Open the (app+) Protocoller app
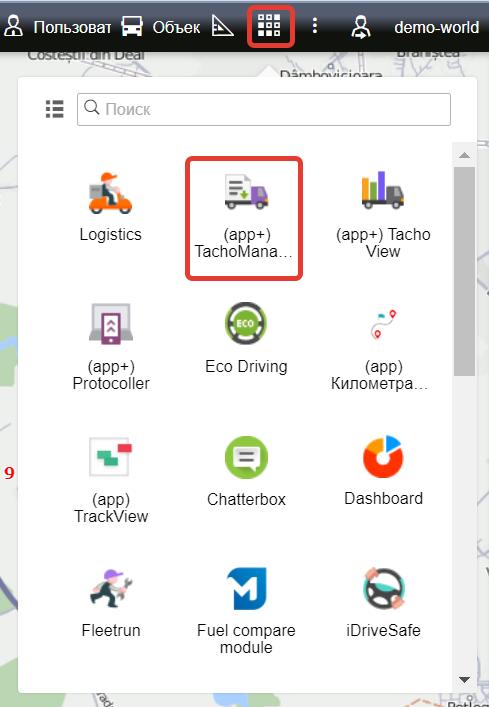Screen dimensions: 489x707 click(x=111, y=347)
